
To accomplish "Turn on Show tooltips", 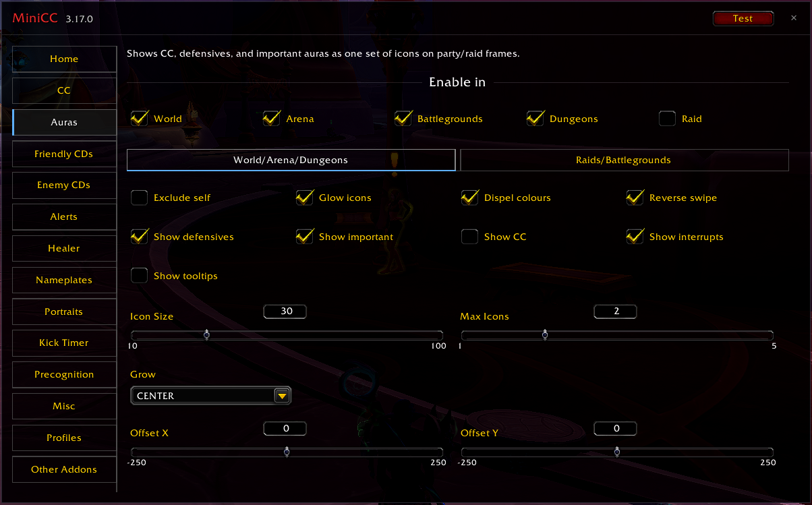I will [x=140, y=276].
